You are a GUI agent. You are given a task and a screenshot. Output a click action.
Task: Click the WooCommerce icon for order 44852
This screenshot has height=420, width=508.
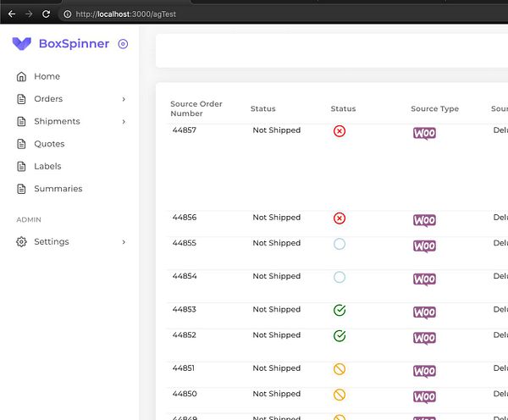424,338
